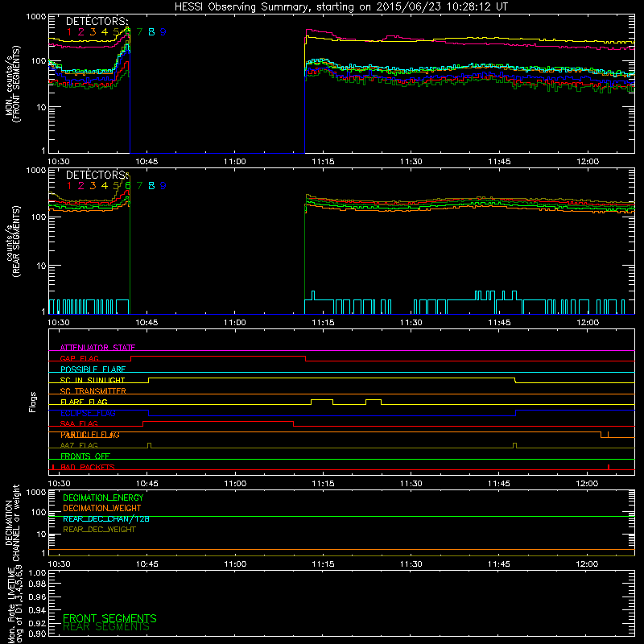Click the REAR_DEC_CHAN/128 legend entry

tap(106, 518)
